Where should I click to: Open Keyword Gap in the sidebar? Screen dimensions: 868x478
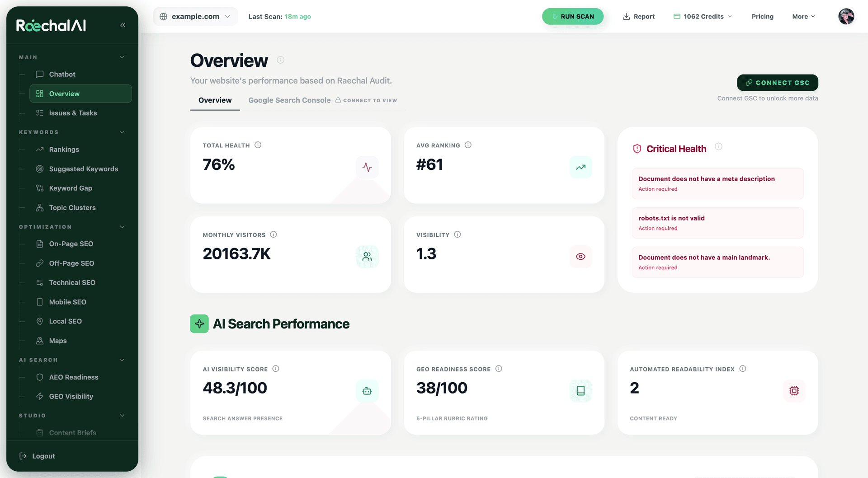[x=80, y=188]
